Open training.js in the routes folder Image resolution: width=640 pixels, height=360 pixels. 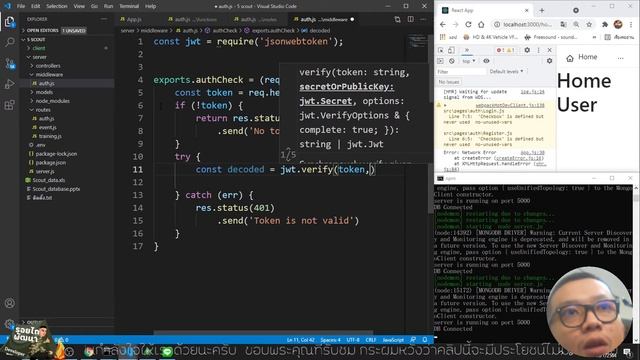pos(50,136)
